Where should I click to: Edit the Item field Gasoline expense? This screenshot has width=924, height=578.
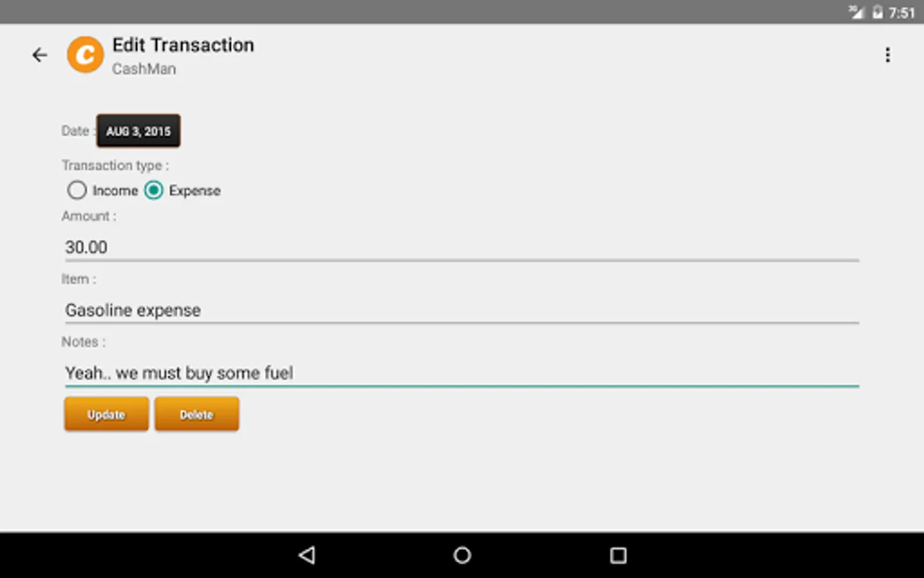tap(462, 311)
